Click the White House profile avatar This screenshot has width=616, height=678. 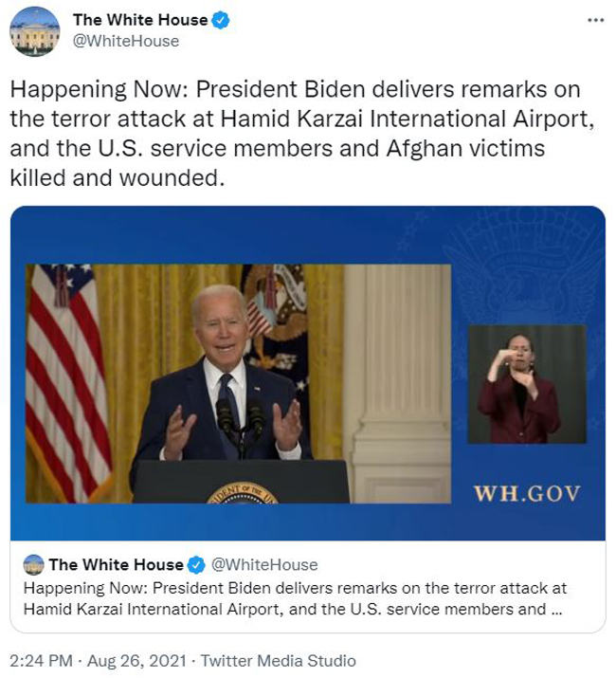(34, 31)
